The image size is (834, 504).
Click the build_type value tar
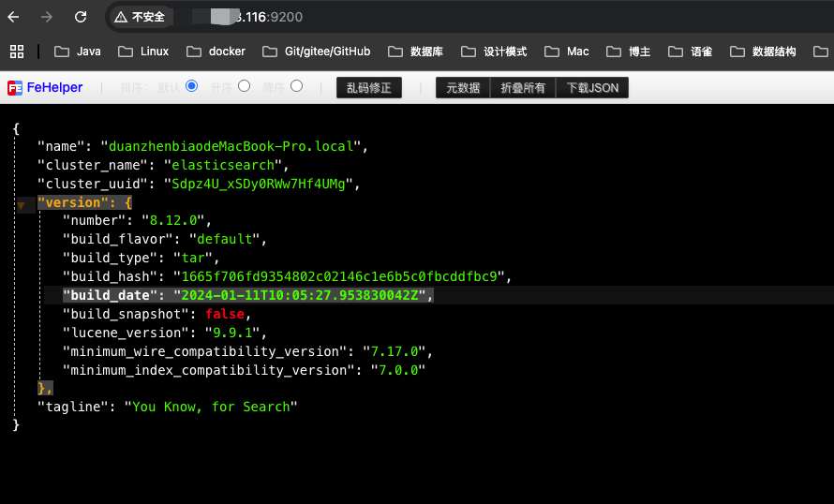point(193,258)
